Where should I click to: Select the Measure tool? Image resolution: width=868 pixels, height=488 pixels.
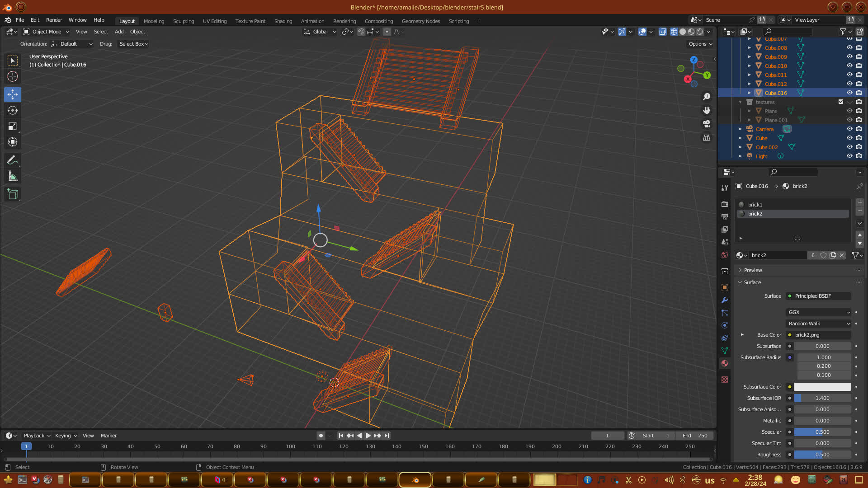point(13,177)
